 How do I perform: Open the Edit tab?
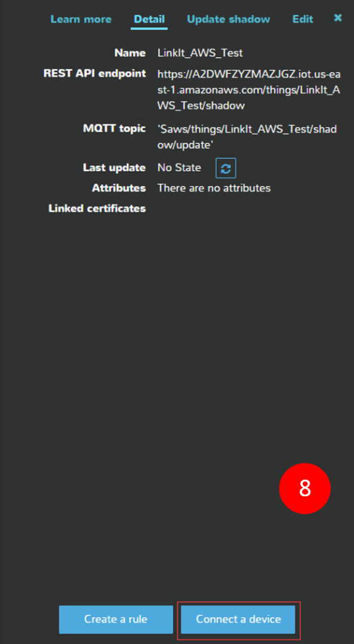[303, 19]
